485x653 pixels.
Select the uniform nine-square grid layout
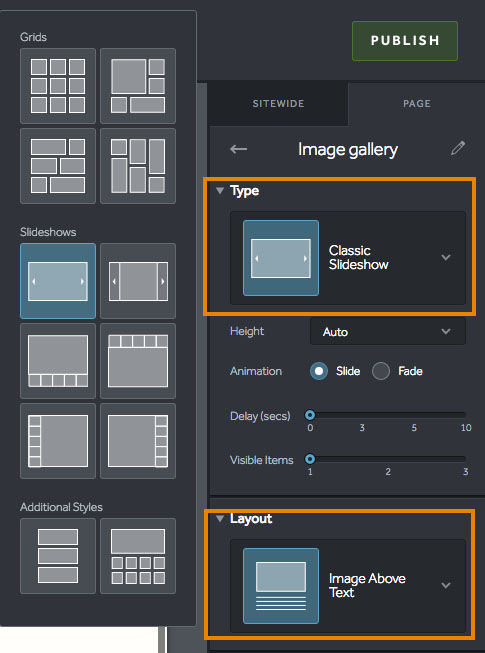(x=58, y=86)
